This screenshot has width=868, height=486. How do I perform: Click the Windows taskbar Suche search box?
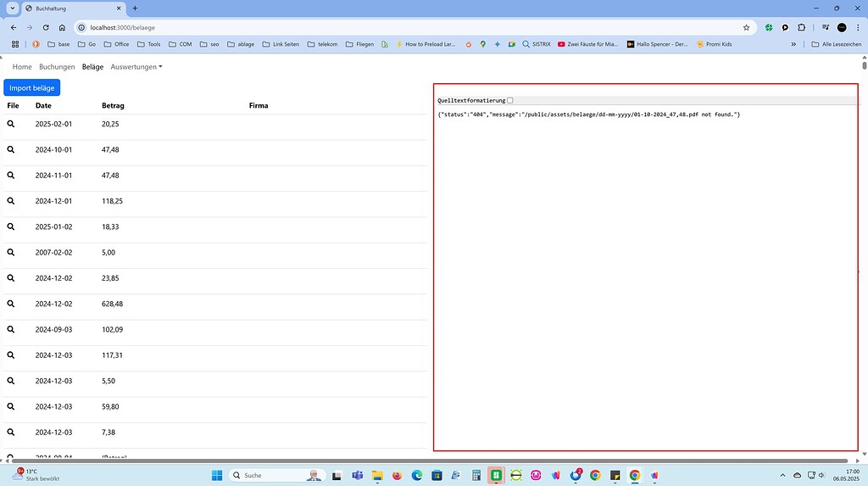click(277, 475)
